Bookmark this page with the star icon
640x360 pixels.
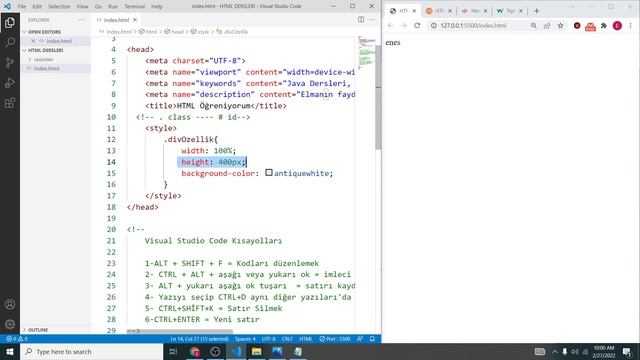pos(560,25)
